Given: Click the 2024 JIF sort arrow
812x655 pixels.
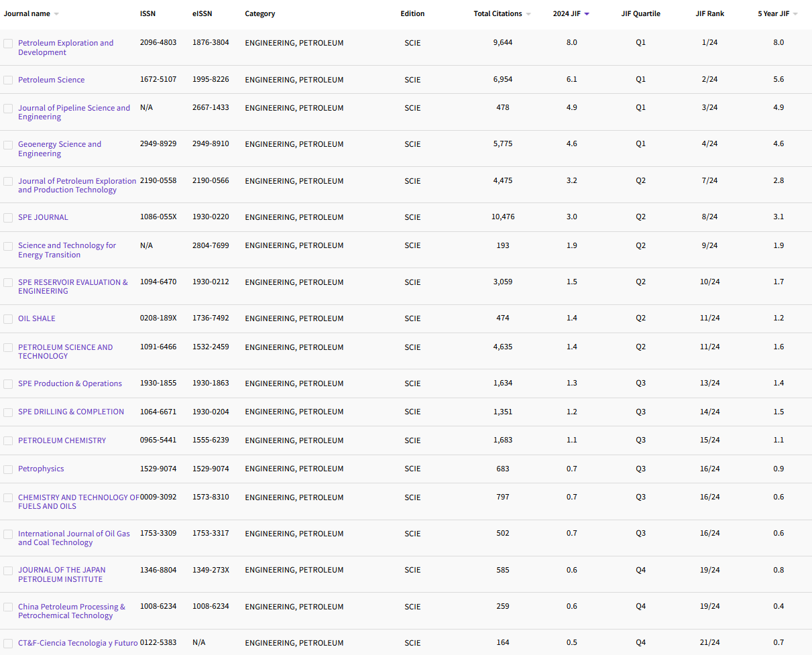Looking at the screenshot, I should 587,14.
